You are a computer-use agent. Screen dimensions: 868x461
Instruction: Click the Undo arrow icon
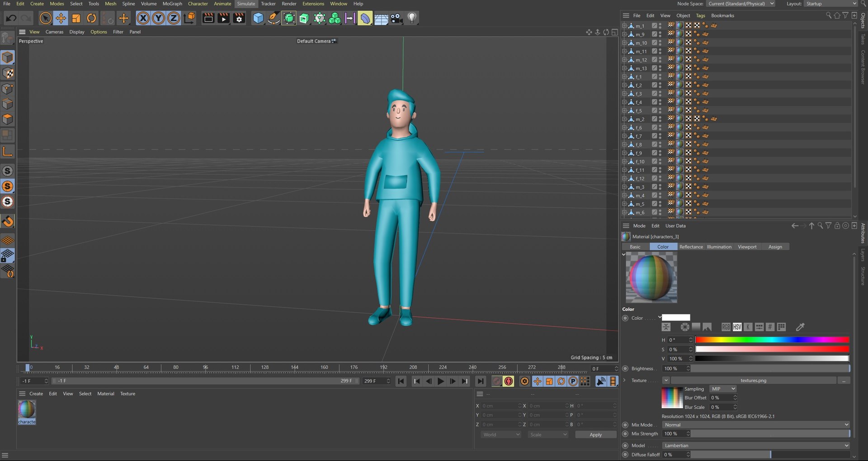coord(11,19)
